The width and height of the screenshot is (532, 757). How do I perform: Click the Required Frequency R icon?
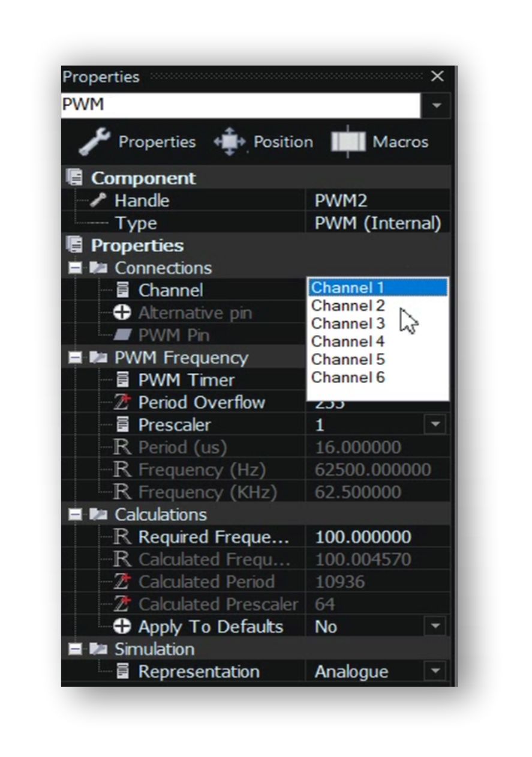point(122,537)
